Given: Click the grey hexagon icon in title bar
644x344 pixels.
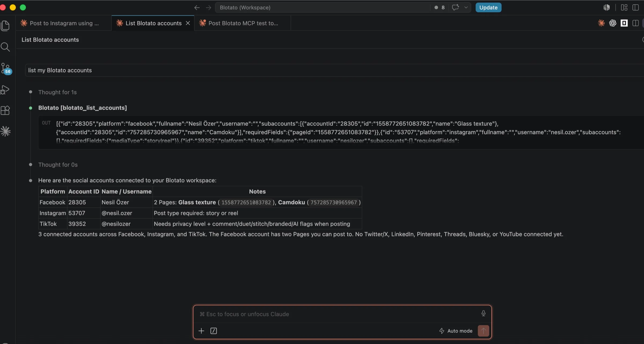Looking at the screenshot, I should click(606, 8).
